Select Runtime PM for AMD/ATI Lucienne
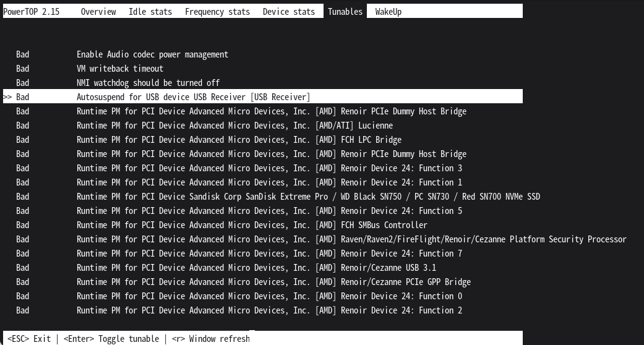The width and height of the screenshot is (644, 345). [234, 126]
